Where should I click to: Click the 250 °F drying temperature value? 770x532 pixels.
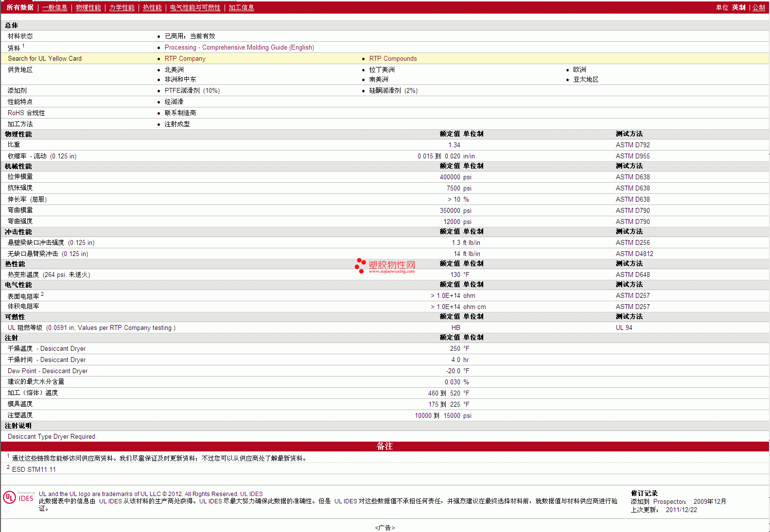pyautogui.click(x=459, y=349)
